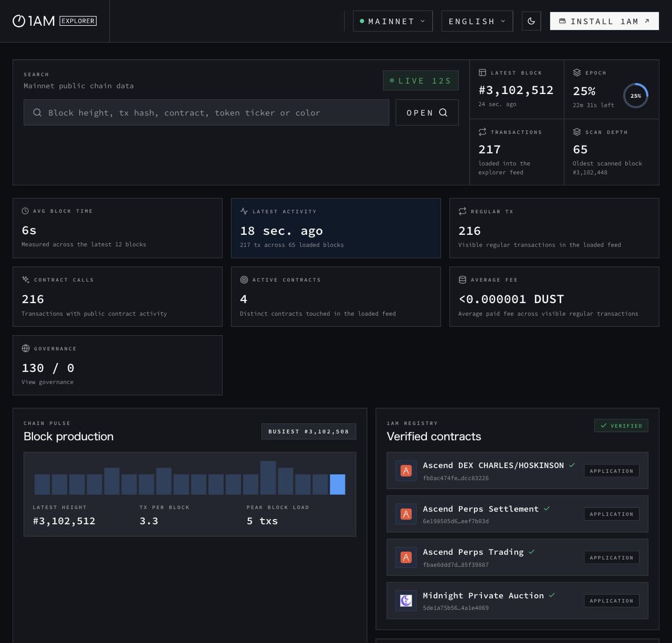
Task: Open the View governance link
Action: pyautogui.click(x=47, y=382)
